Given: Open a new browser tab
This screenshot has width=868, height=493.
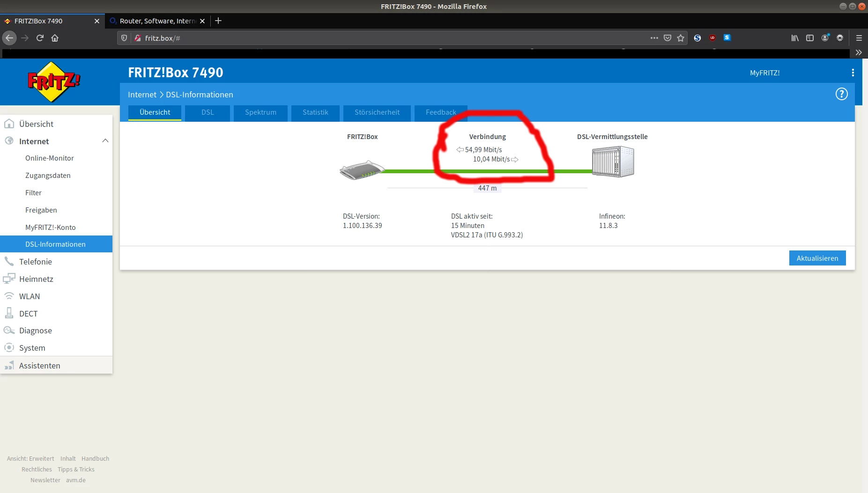Looking at the screenshot, I should 218,21.
